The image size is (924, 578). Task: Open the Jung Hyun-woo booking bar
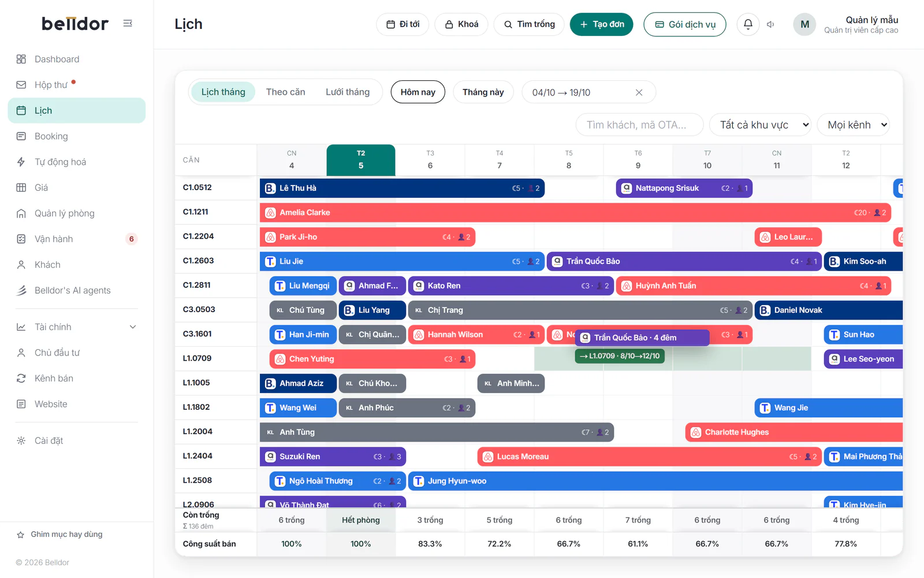(x=655, y=481)
